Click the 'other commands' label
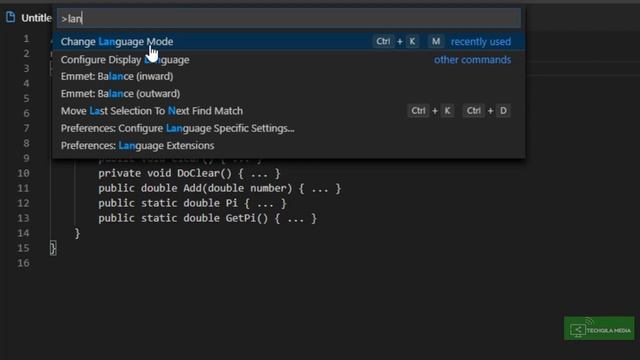640x360 pixels. click(x=472, y=60)
